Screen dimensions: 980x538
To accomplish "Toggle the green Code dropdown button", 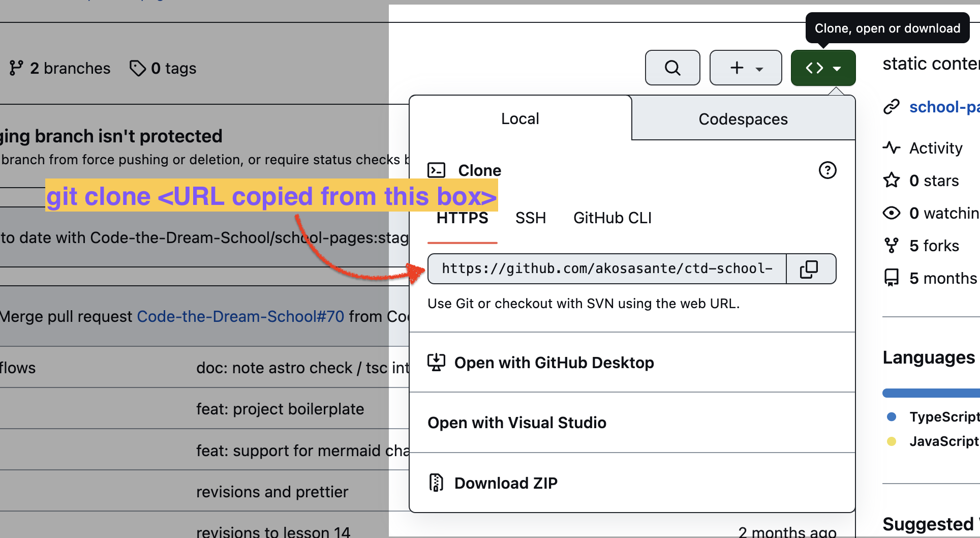I will (x=823, y=68).
